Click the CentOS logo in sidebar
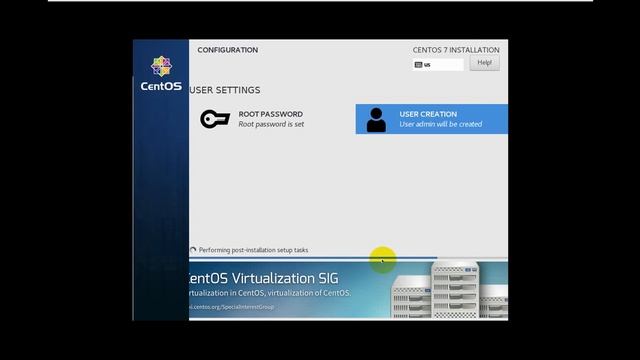The height and width of the screenshot is (360, 640). click(161, 73)
